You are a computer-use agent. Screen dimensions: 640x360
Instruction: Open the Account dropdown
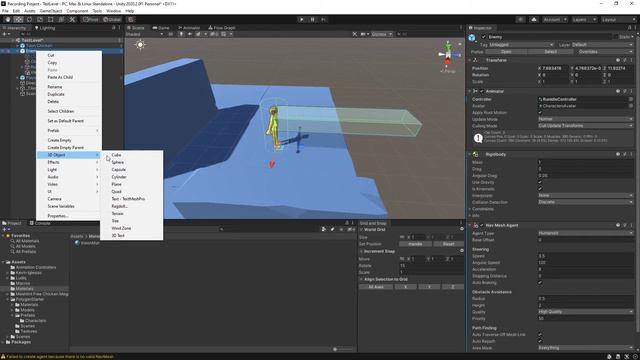555,19
